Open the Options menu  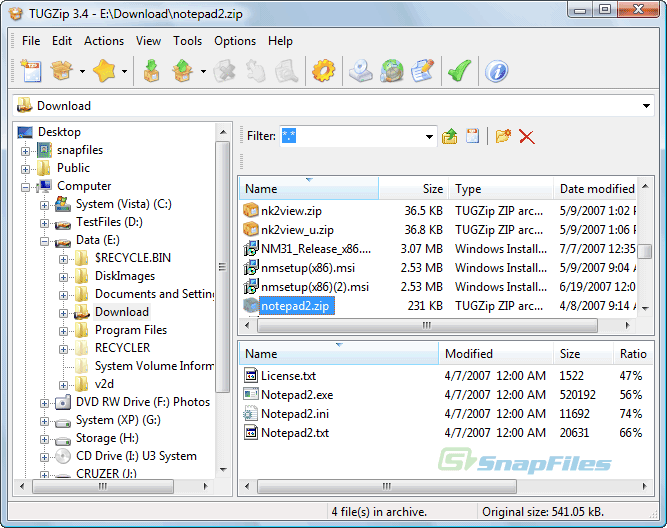pyautogui.click(x=235, y=41)
